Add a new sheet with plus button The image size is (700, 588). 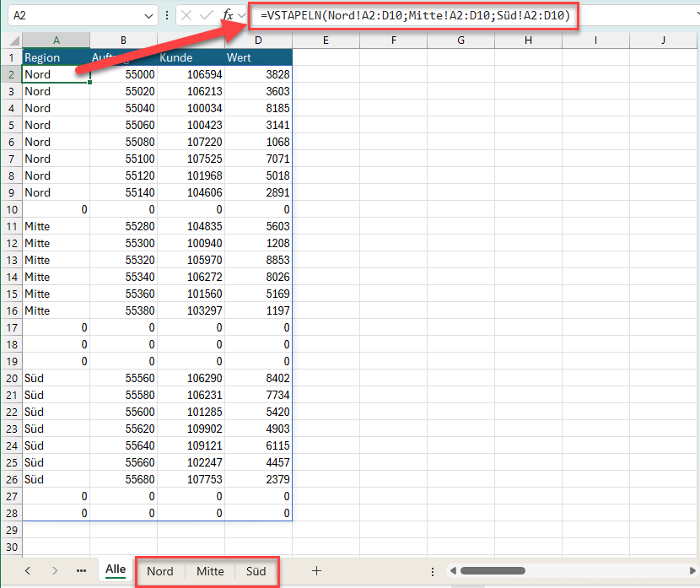tap(316, 571)
